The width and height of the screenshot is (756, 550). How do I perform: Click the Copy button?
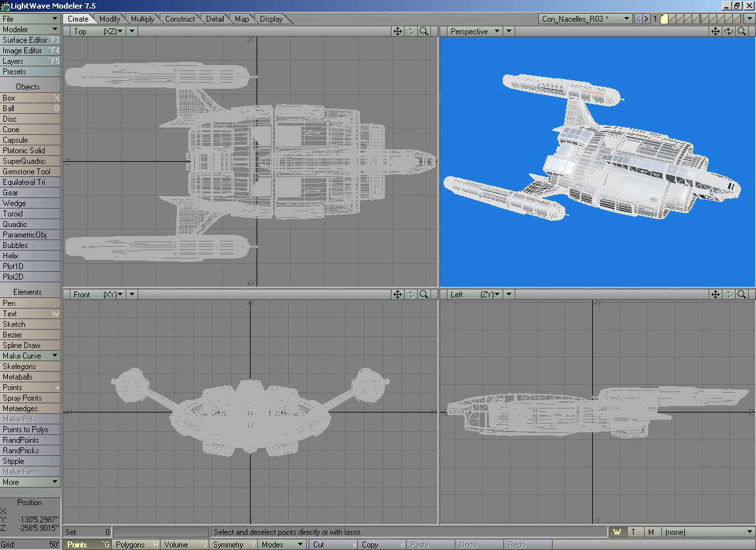click(x=382, y=545)
